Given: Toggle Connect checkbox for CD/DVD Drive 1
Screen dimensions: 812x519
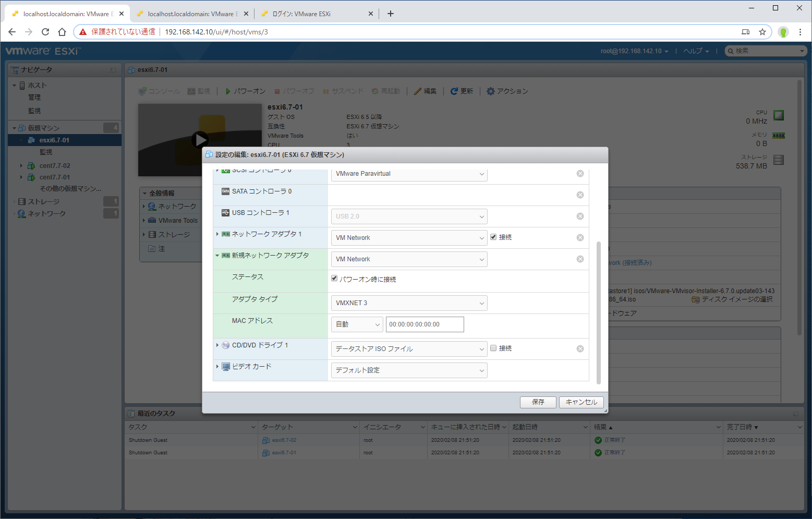Looking at the screenshot, I should (x=493, y=348).
